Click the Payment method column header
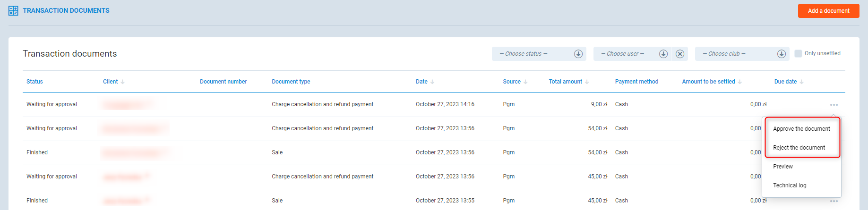The image size is (868, 210). coord(636,82)
